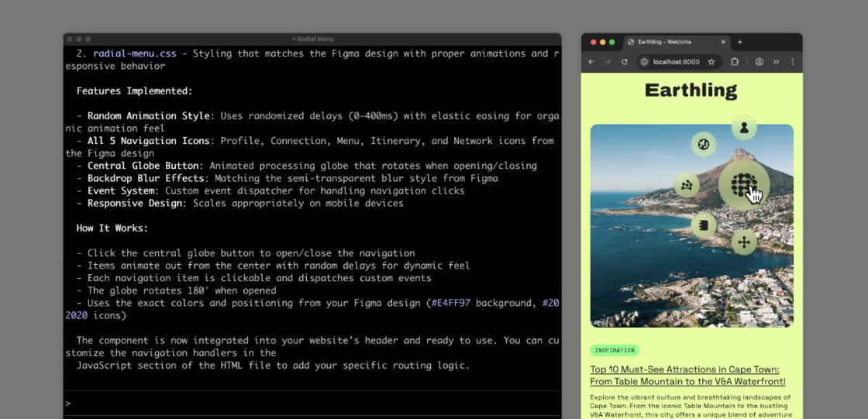
Task: Bookmark this page with the star icon
Action: tap(711, 62)
